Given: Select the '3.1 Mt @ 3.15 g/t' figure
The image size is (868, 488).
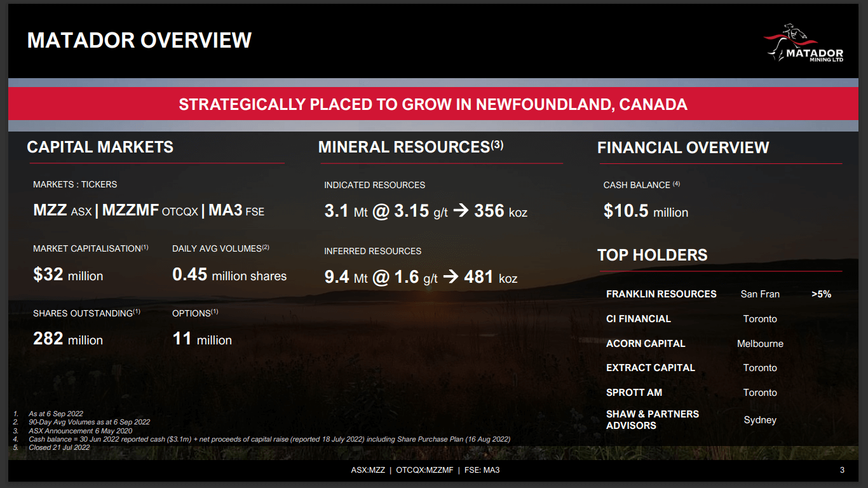Looking at the screenshot, I should click(x=386, y=211).
